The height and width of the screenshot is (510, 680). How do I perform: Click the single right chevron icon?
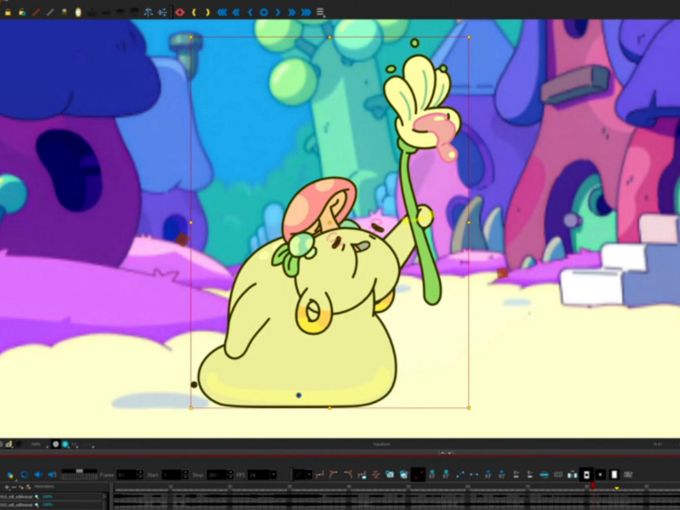click(x=278, y=13)
